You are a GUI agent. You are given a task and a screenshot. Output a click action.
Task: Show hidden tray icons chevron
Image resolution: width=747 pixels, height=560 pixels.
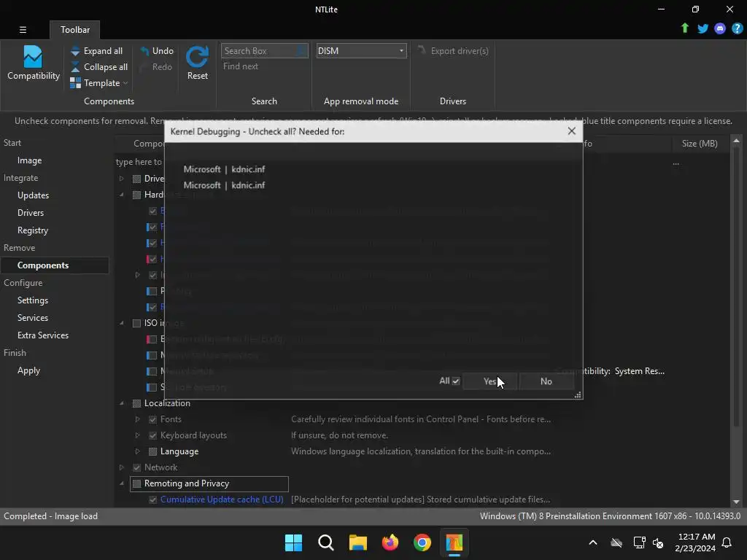593,542
